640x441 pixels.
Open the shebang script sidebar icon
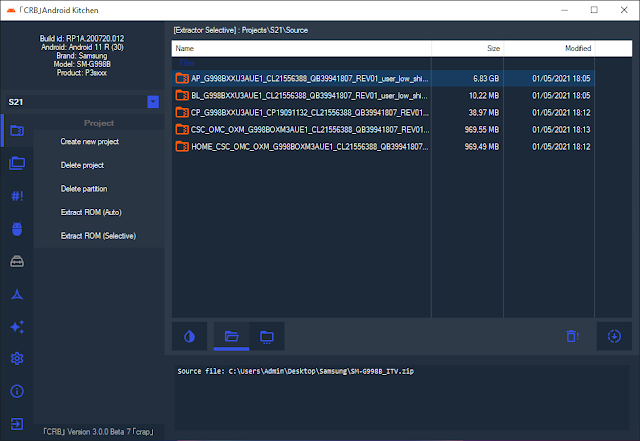point(17,196)
